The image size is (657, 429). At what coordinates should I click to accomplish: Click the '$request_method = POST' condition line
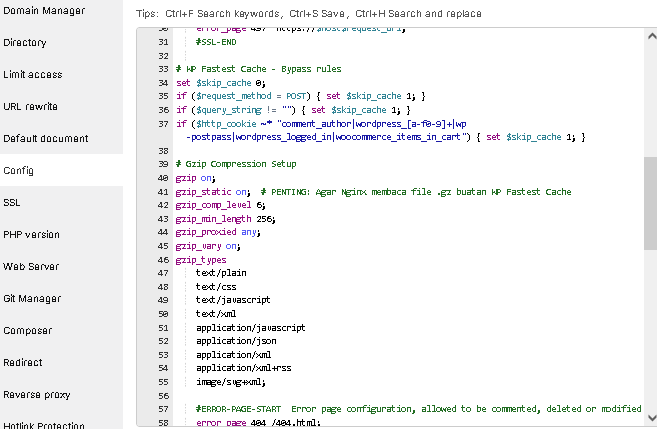tap(300, 96)
